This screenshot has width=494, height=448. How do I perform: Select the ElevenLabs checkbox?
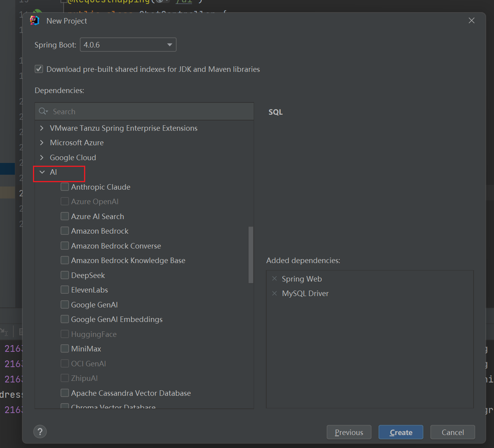65,290
